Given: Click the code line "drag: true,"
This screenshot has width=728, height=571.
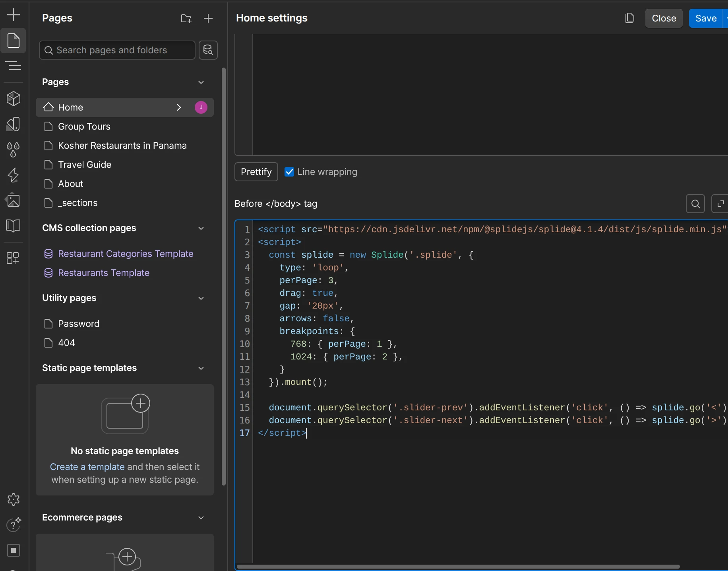Looking at the screenshot, I should coord(309,293).
